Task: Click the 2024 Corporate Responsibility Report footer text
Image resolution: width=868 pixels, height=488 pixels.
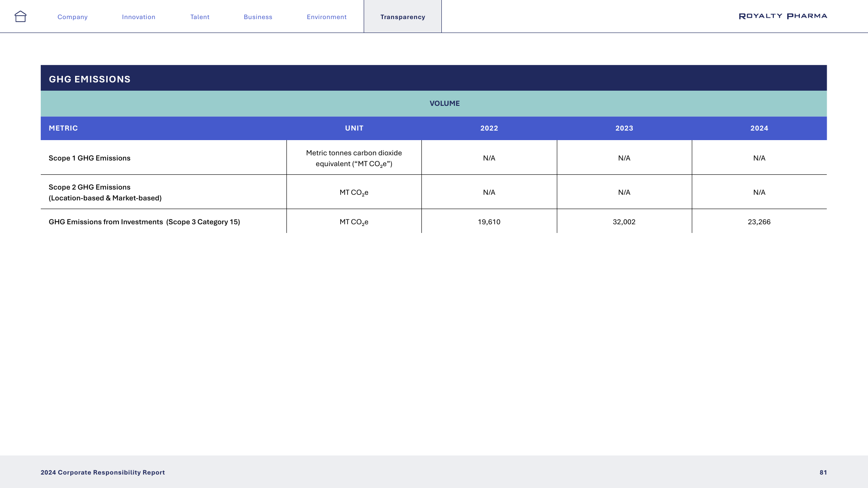Action: point(103,472)
